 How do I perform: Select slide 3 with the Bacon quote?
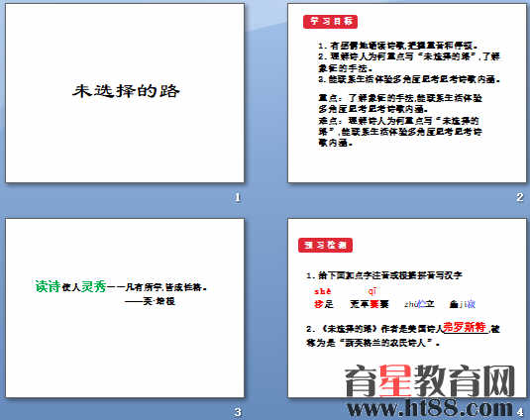pos(125,308)
